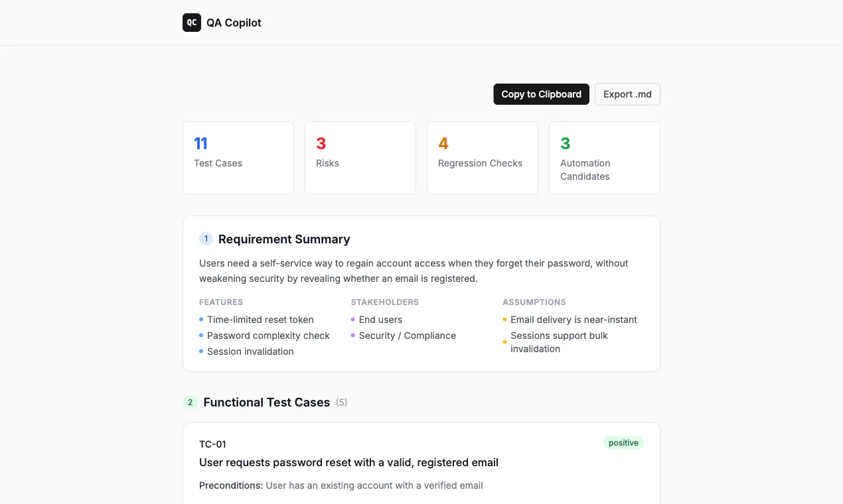The height and width of the screenshot is (504, 843).
Task: Export report as .md file
Action: [x=627, y=94]
